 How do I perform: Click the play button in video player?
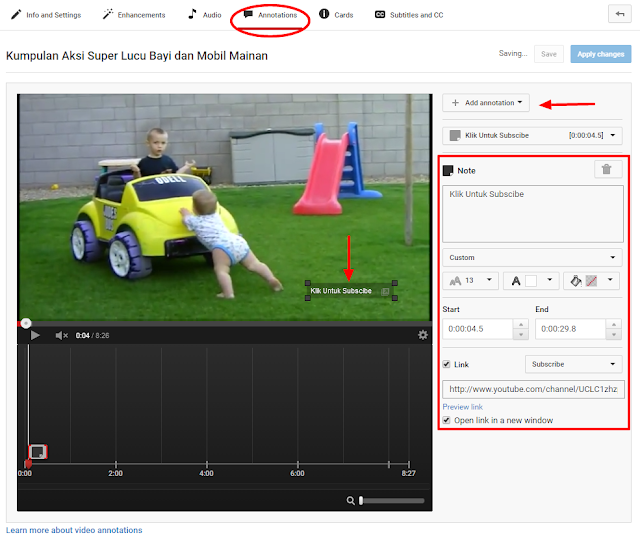click(35, 335)
